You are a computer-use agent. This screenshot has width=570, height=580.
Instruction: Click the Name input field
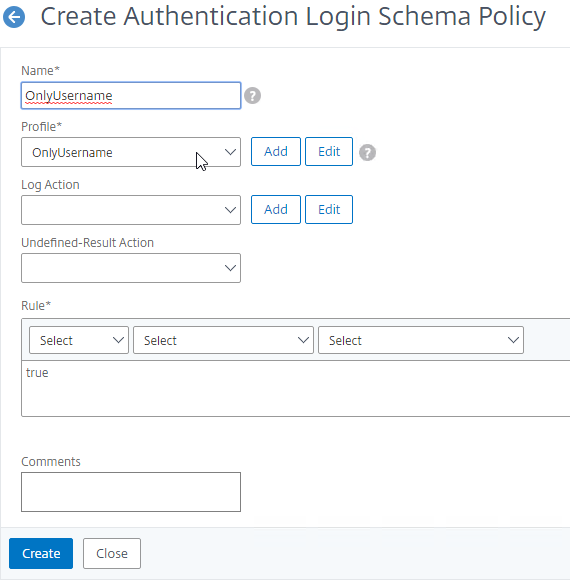pyautogui.click(x=131, y=95)
